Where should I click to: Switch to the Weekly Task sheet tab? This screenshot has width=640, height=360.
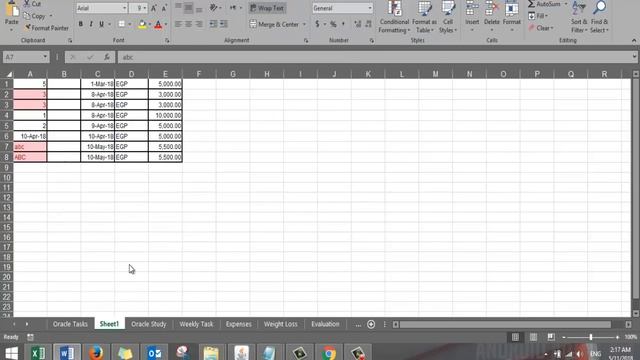click(196, 324)
